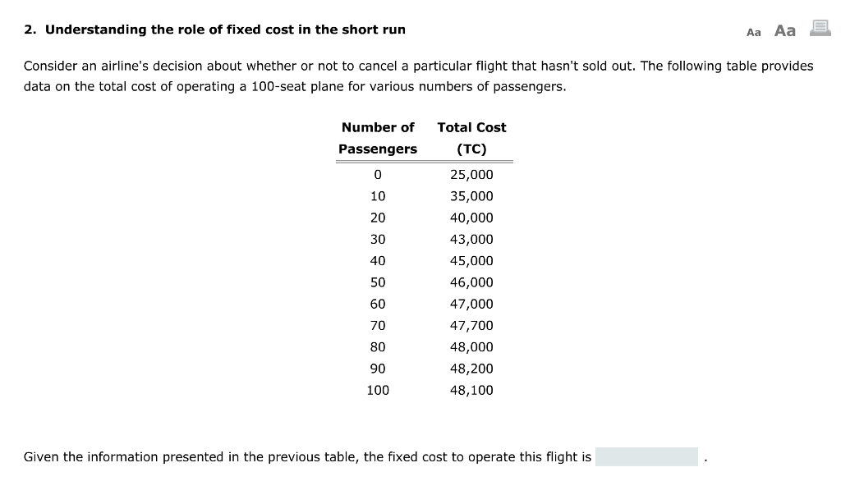Select the table cell showing 25,000
Screen dimensions: 841x504
472,174
